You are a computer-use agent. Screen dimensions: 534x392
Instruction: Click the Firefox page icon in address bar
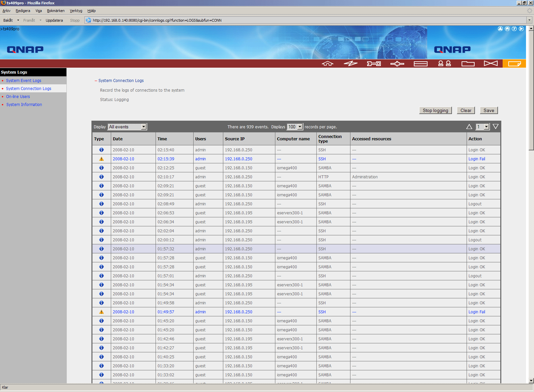click(x=88, y=20)
